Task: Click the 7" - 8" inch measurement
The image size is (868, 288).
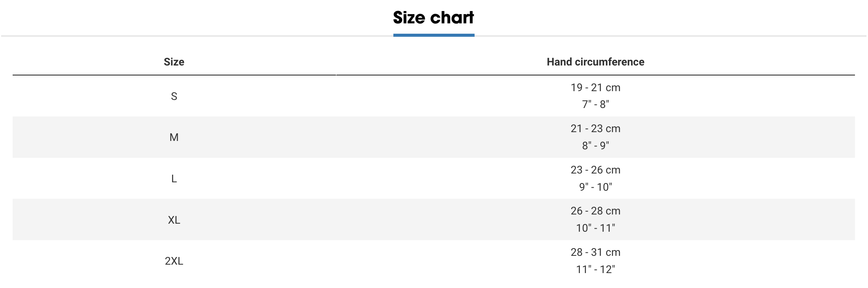Action: coord(595,104)
